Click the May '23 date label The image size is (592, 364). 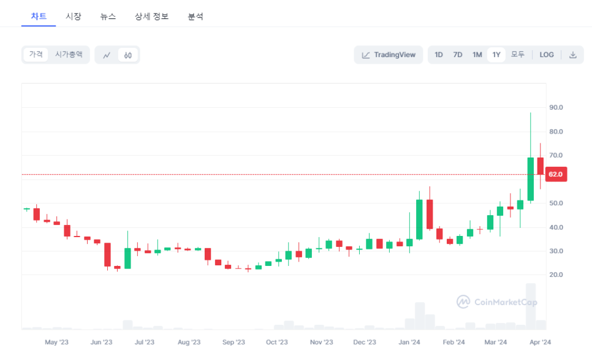click(56, 342)
